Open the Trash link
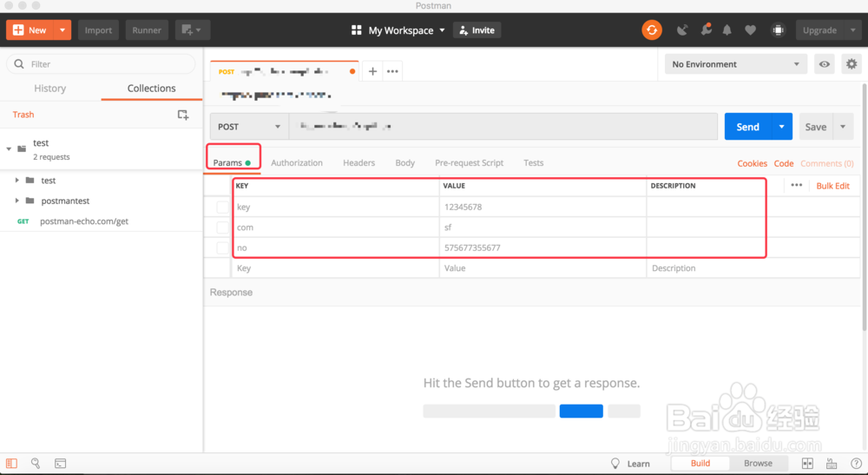Viewport: 868px width, 475px height. click(x=23, y=115)
